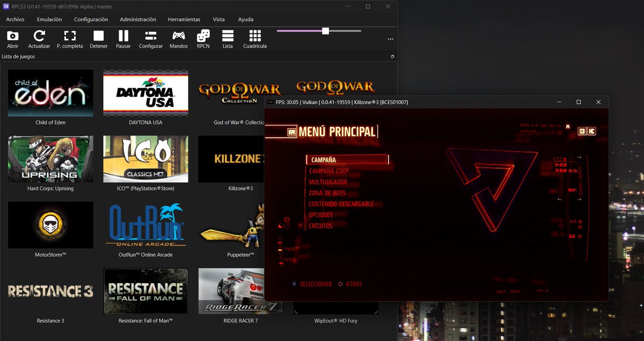Viewport: 644px width, 341px height.
Task: Open Mandos controller settings
Action: (179, 36)
